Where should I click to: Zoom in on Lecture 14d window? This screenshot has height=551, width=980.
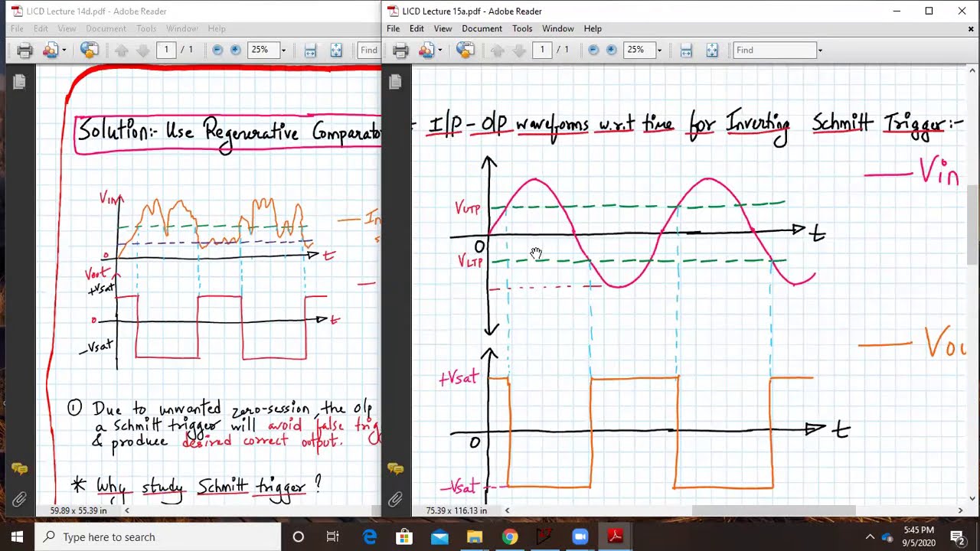point(236,51)
